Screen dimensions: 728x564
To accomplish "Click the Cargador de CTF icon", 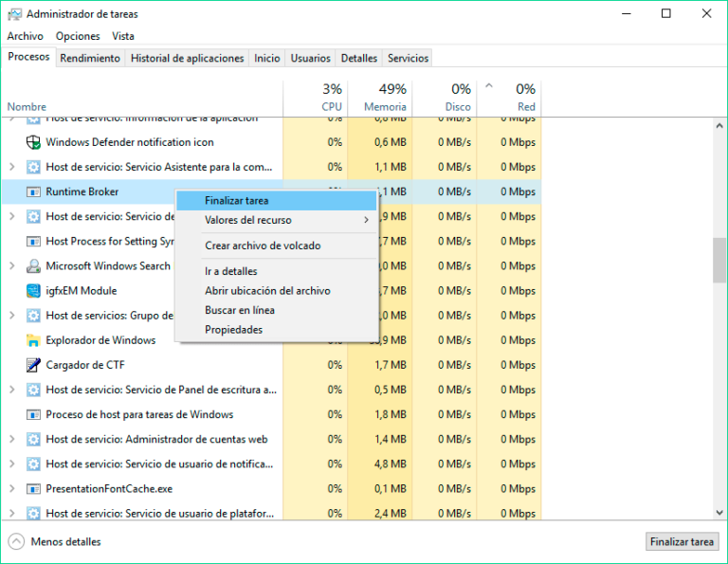I will pos(33,365).
